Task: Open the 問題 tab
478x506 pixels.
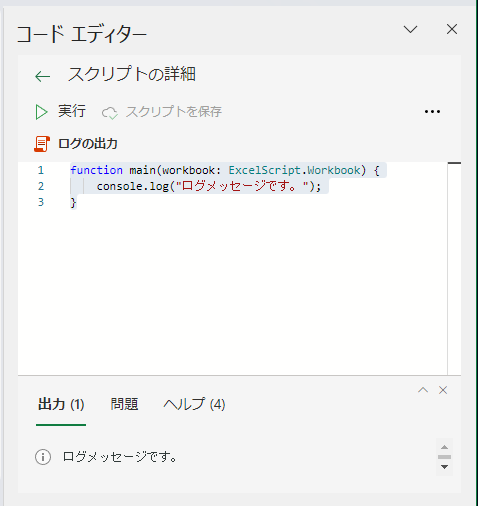Action: coord(124,404)
